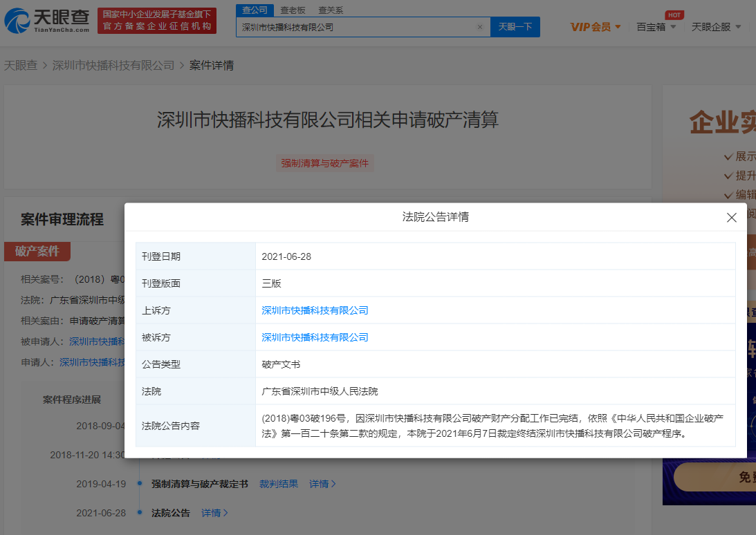
Task: Go to 天眼查 home in breadcrumb
Action: (x=21, y=66)
